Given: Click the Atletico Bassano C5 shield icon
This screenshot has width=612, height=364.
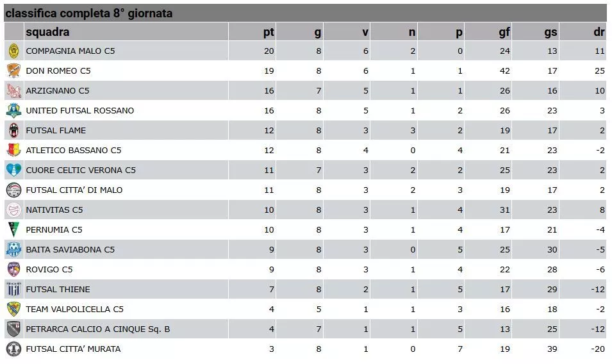Looking at the screenshot, I should point(13,150).
